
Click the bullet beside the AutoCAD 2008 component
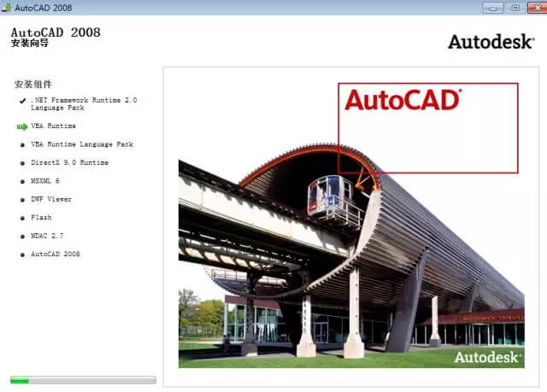23,255
